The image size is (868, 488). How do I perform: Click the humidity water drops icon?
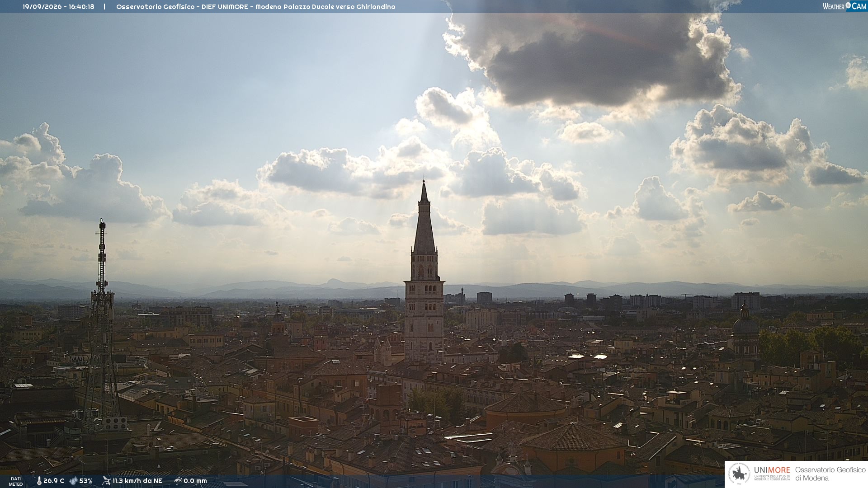tap(73, 481)
